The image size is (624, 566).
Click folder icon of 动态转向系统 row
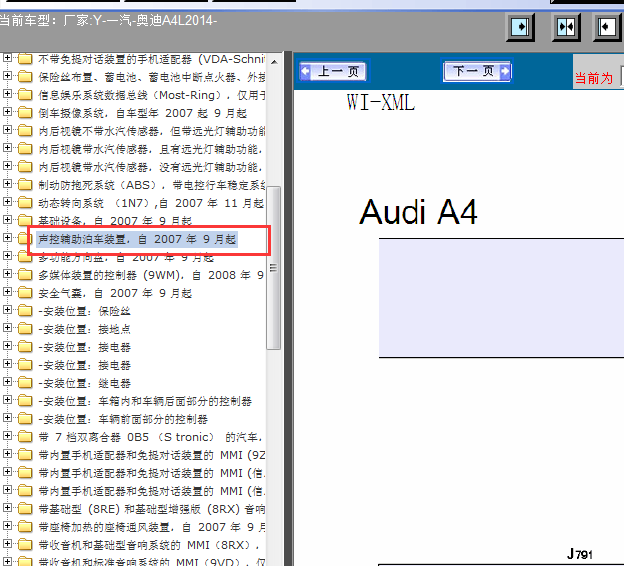coord(25,203)
